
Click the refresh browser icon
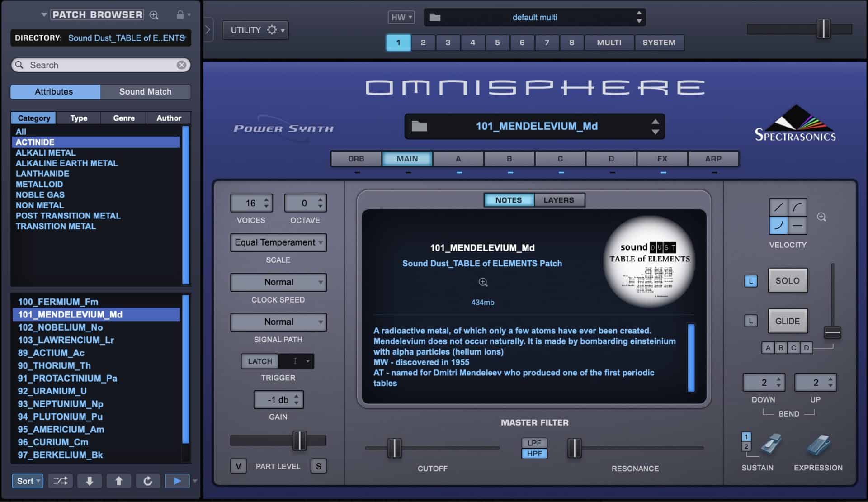pos(148,481)
